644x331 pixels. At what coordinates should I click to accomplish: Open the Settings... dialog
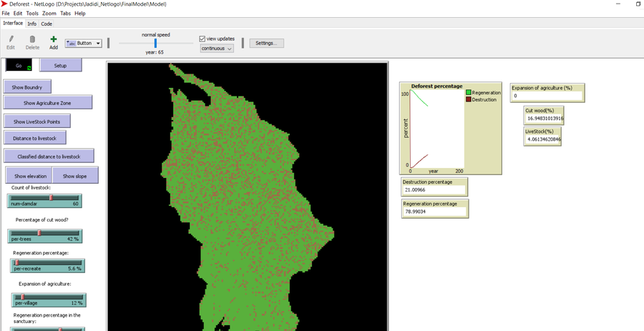coord(265,43)
